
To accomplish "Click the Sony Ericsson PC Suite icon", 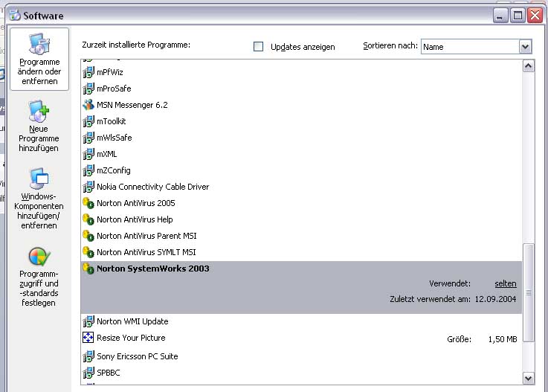I will [88, 356].
